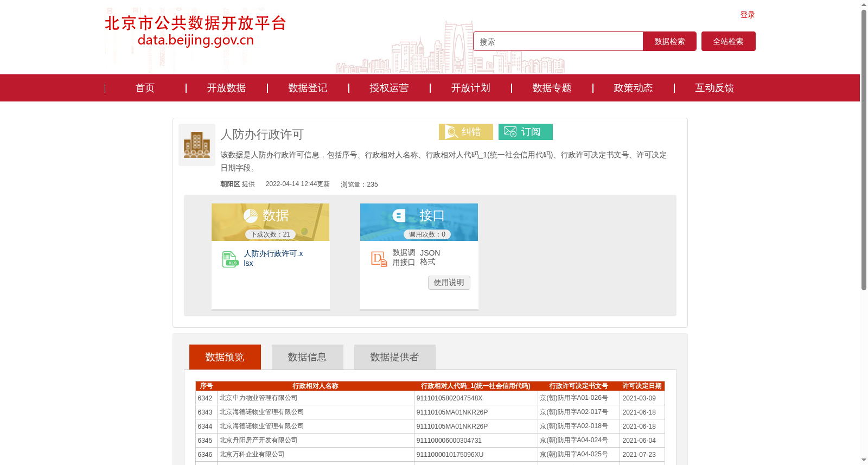This screenshot has width=868, height=465.
Task: Click the 浏览量：235 view count
Action: [359, 184]
